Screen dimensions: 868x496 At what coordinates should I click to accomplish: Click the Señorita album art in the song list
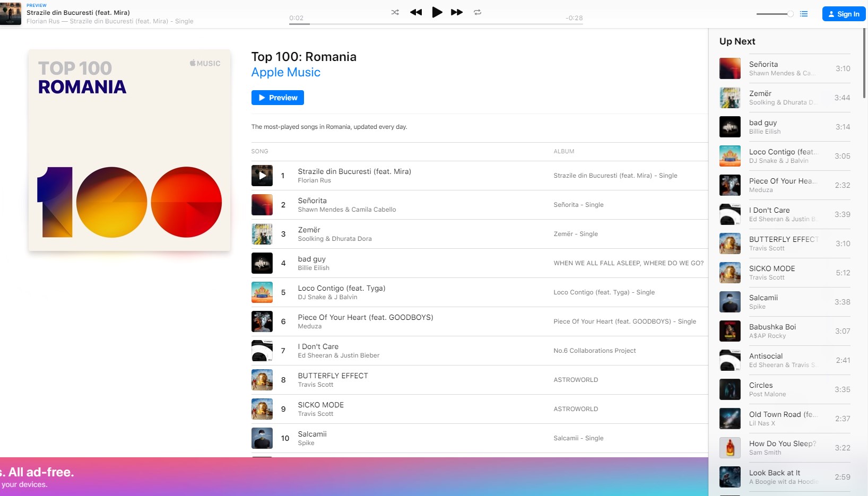[262, 205]
